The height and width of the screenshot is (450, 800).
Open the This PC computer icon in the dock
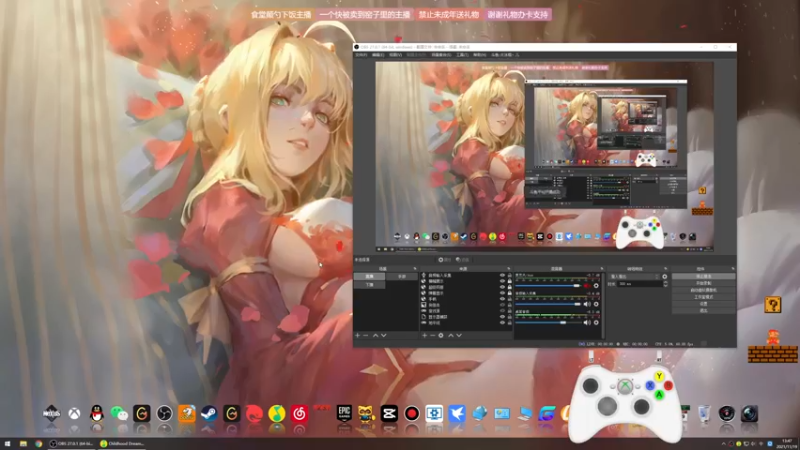point(524,413)
